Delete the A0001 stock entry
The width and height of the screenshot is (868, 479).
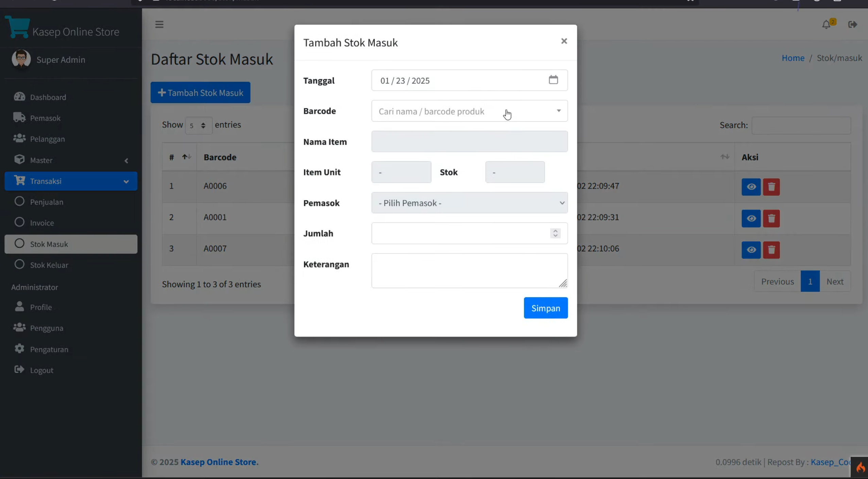pyautogui.click(x=771, y=218)
